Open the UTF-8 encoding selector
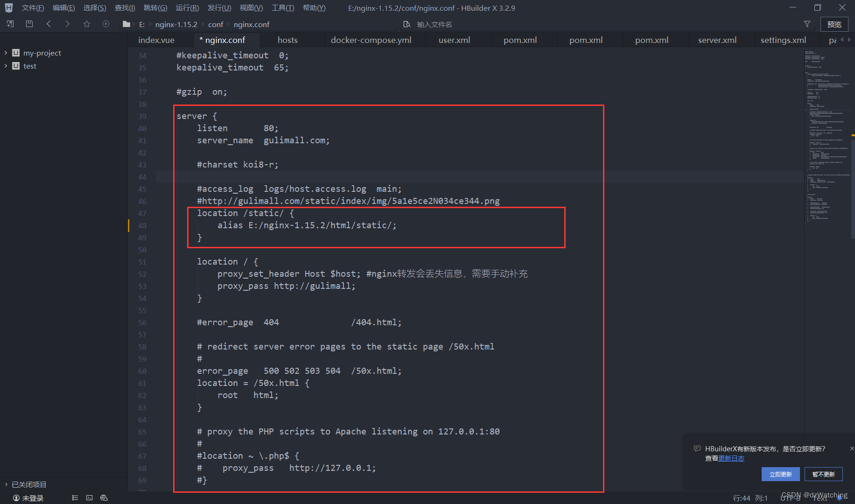Viewport: 855px width, 504px height. [790, 498]
